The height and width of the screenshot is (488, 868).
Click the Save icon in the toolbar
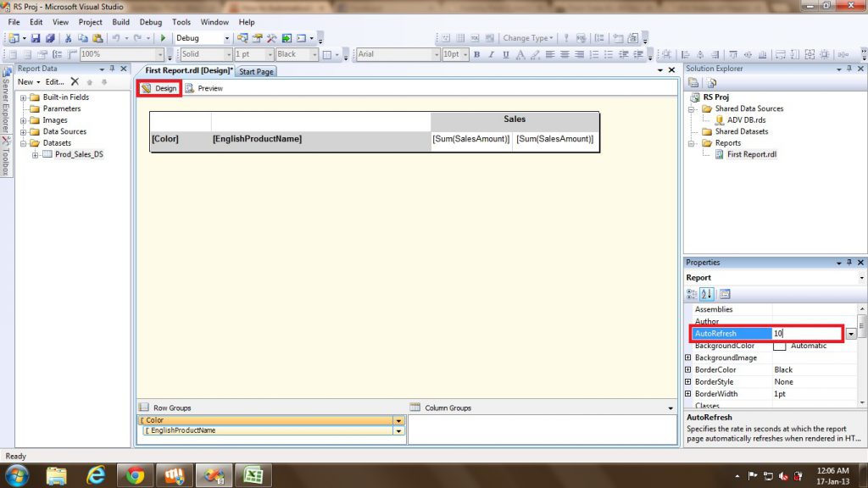tap(37, 38)
